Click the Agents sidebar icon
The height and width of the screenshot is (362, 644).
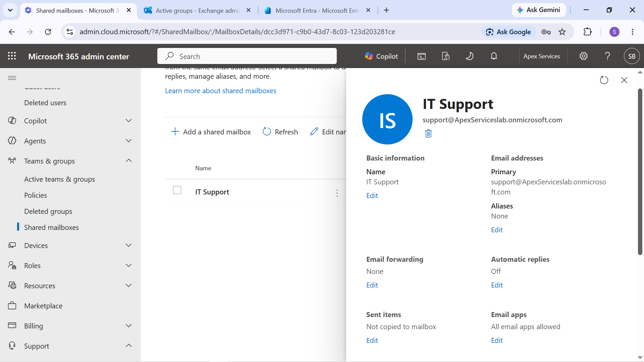click(12, 141)
